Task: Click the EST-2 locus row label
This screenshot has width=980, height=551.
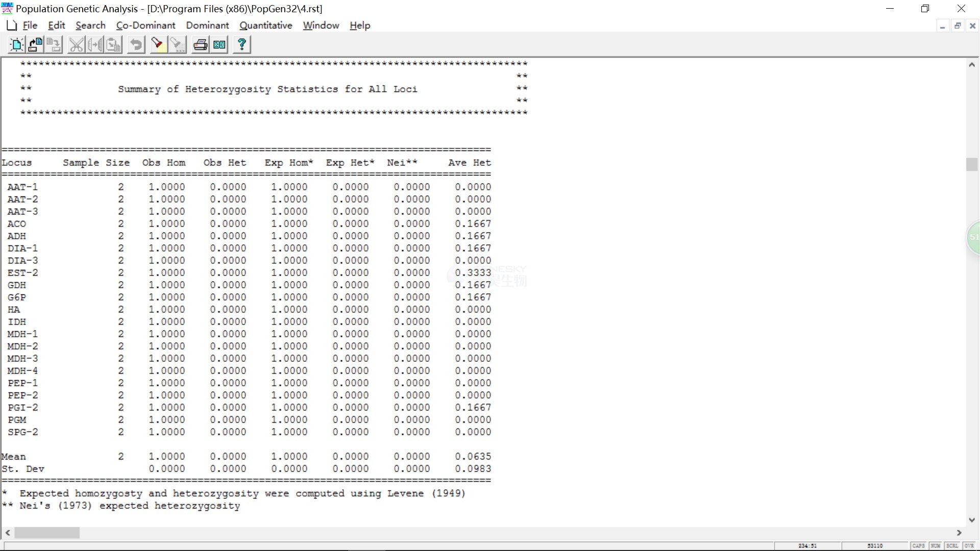Action: click(x=23, y=273)
